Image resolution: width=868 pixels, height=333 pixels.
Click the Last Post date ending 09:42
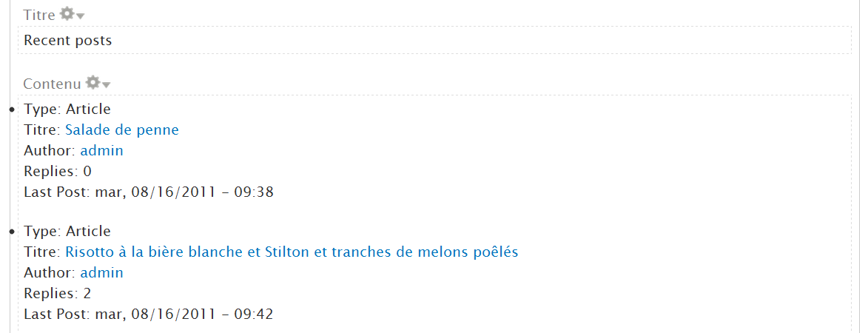tap(184, 314)
